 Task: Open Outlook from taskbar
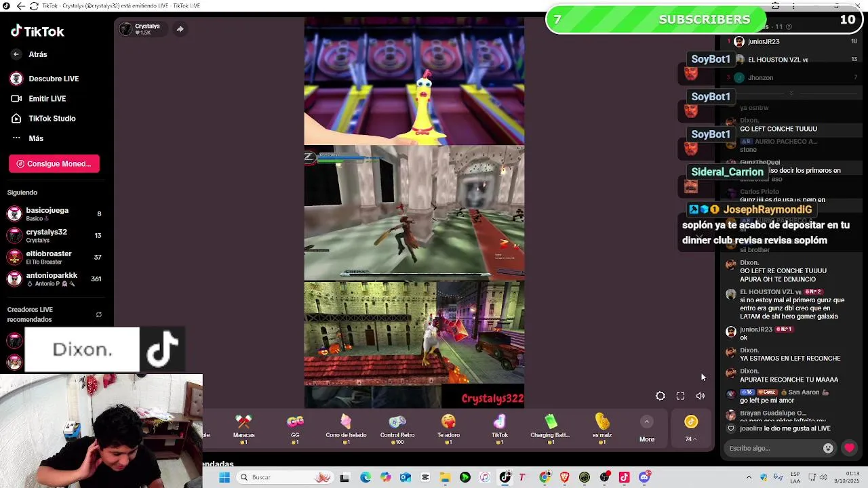tap(406, 477)
